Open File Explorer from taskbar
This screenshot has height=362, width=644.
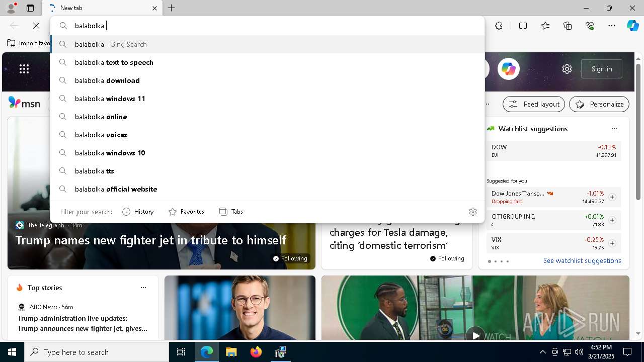point(231,352)
